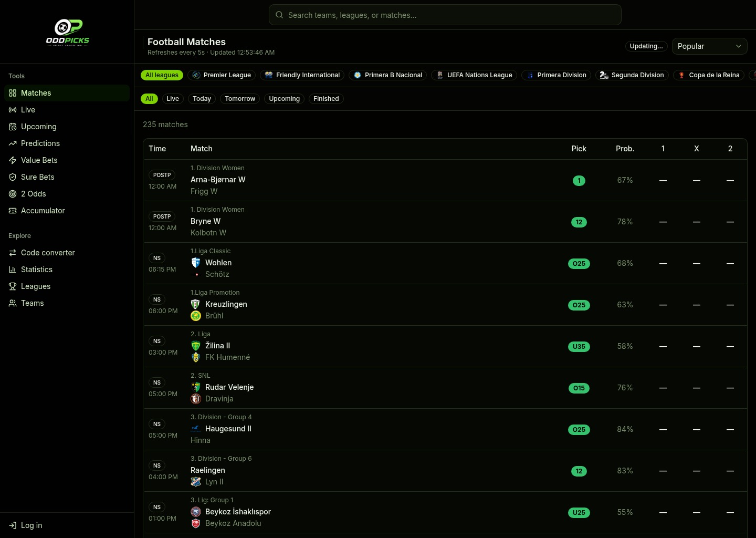Click the U25 pick badge for Beykoz İshaklıspor

pos(579,513)
